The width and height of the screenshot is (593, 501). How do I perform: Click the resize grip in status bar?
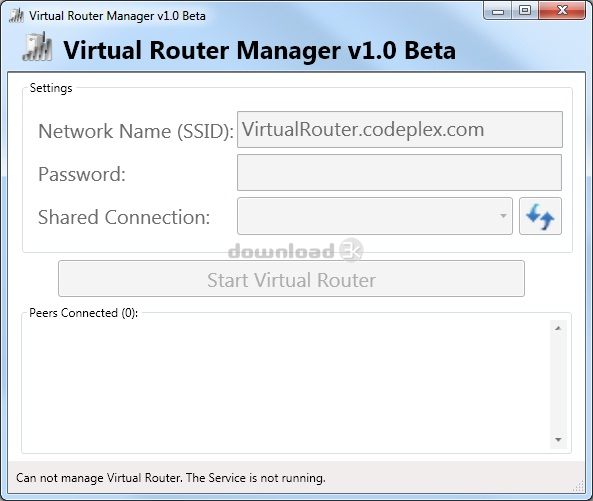point(579,486)
